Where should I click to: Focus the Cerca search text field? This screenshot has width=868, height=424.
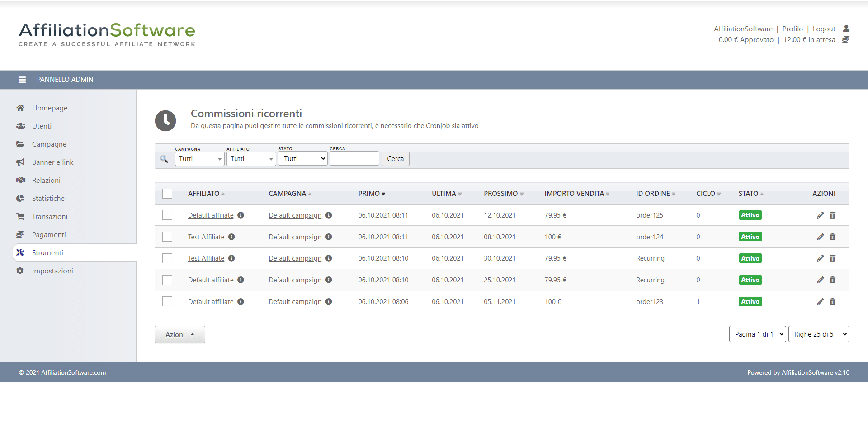(x=354, y=159)
